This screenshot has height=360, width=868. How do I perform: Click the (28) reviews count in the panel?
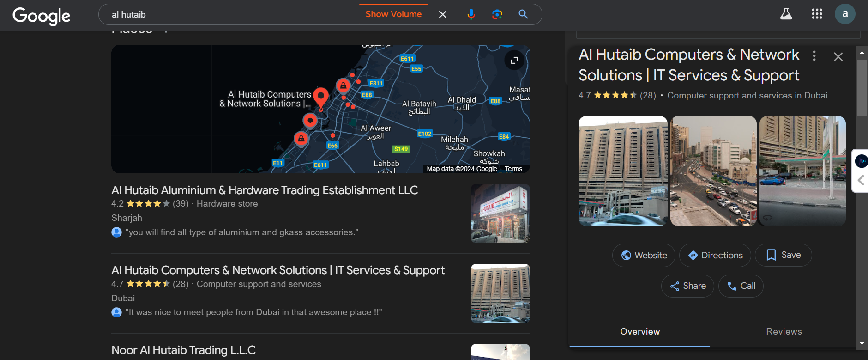click(x=648, y=95)
